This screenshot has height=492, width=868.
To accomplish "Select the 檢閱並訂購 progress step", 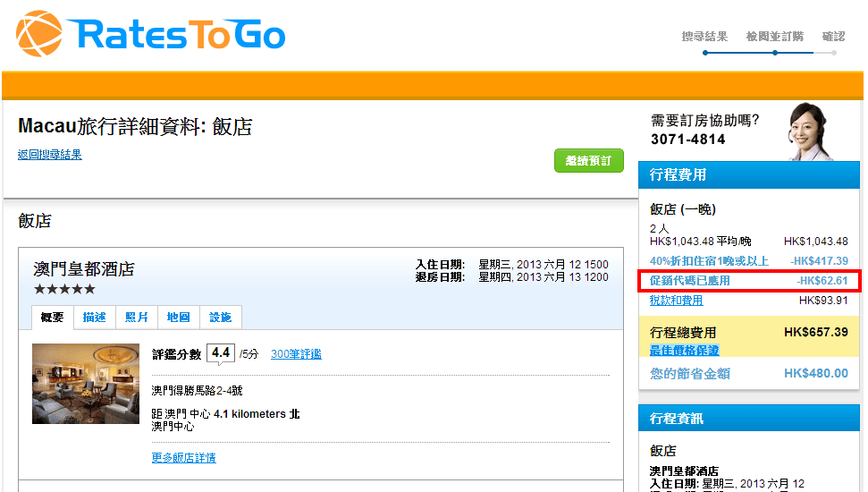I will click(x=774, y=37).
